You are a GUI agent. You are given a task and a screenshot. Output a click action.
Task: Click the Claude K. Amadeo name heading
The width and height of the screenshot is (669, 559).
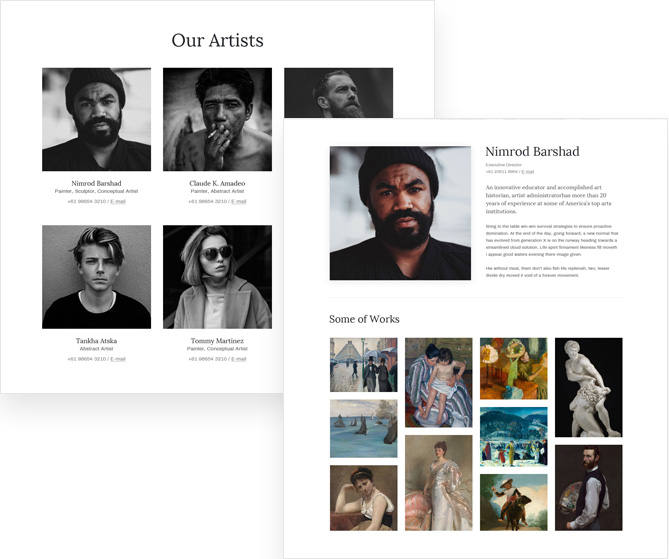click(217, 183)
